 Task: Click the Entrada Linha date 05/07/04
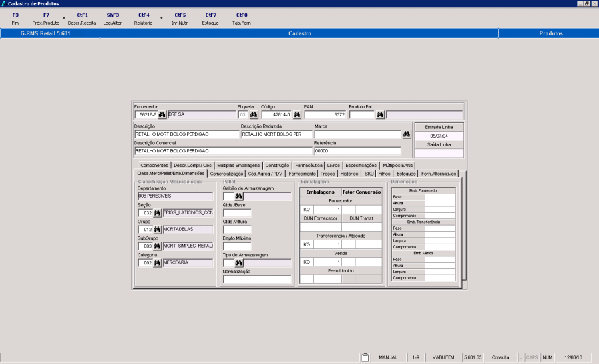(x=439, y=136)
